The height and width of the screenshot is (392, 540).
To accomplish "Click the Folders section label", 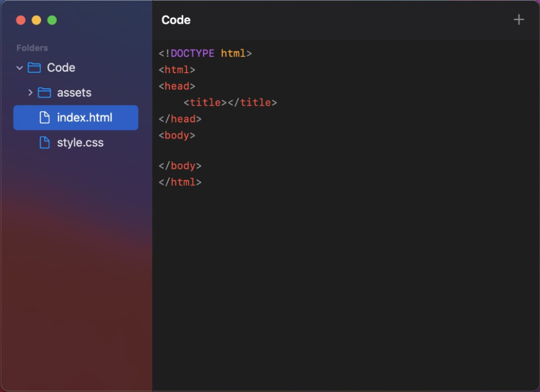I will pyautogui.click(x=32, y=48).
